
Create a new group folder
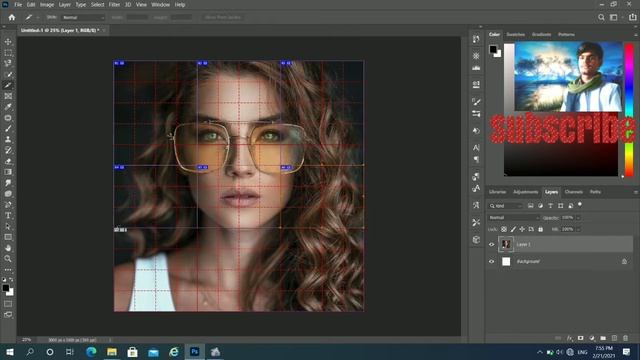pos(603,338)
